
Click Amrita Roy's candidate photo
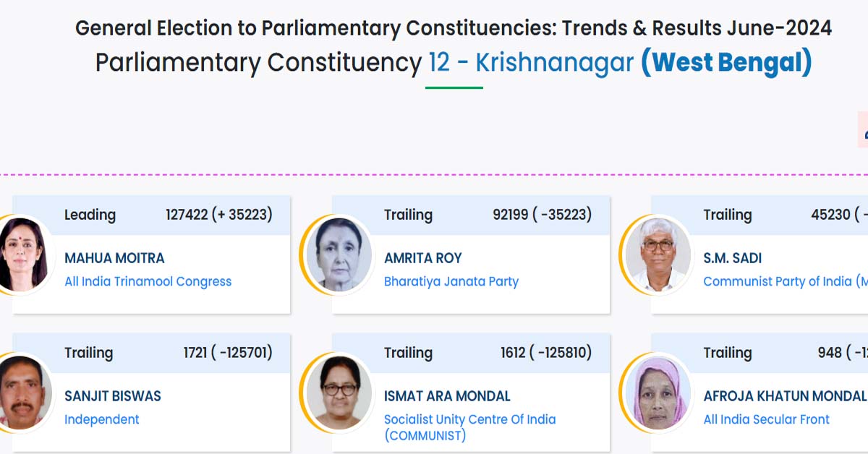[339, 254]
